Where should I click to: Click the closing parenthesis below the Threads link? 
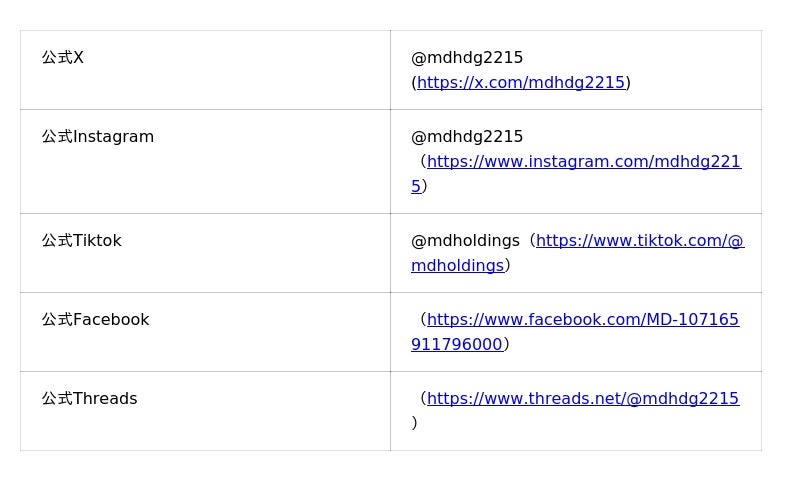coord(414,423)
